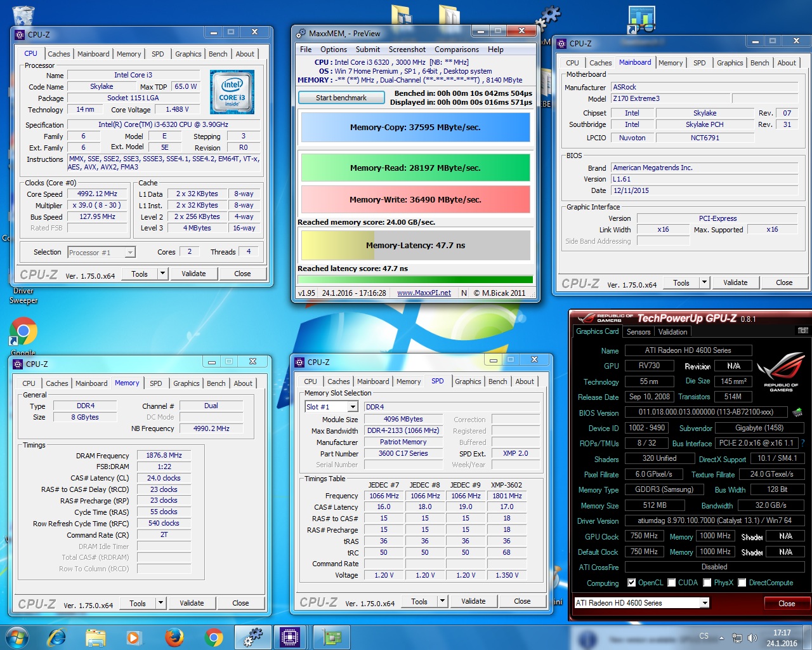Click Validate in CPU-Z Processor window
Image resolution: width=812 pixels, height=650 pixels.
tap(193, 274)
